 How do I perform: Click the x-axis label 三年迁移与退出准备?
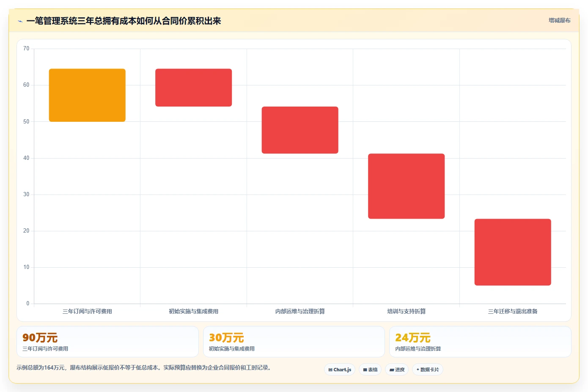(x=513, y=311)
